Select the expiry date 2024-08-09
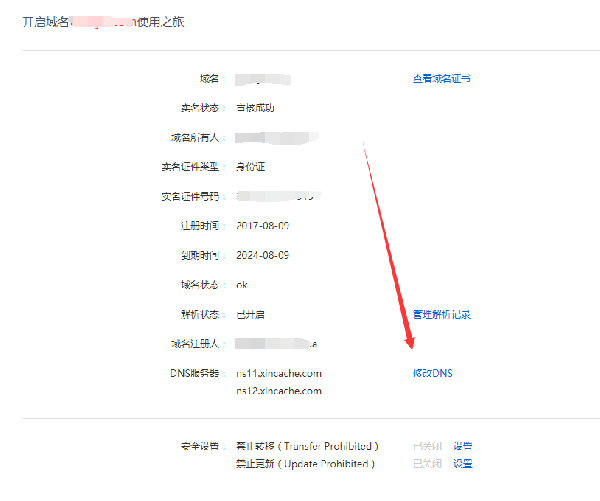Image resolution: width=600 pixels, height=501 pixels. (262, 255)
